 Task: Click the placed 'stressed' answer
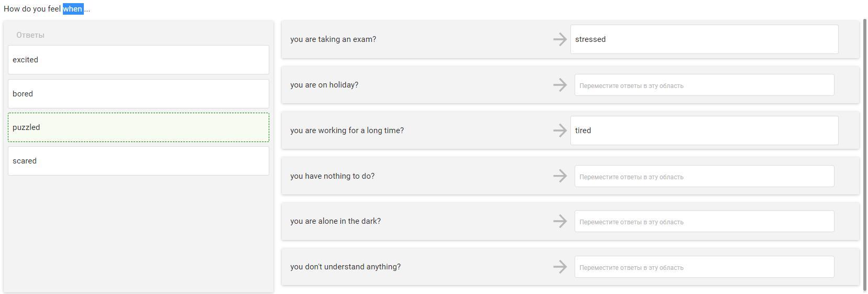704,39
